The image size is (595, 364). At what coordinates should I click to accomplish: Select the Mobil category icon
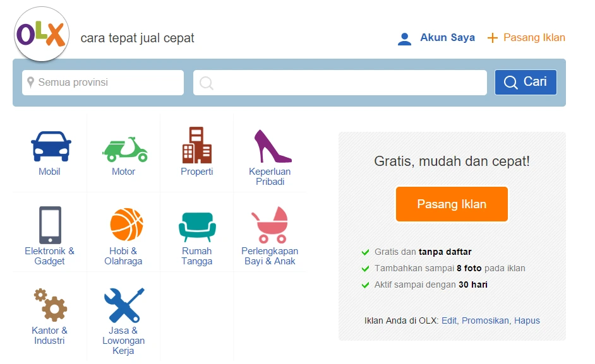(x=49, y=146)
